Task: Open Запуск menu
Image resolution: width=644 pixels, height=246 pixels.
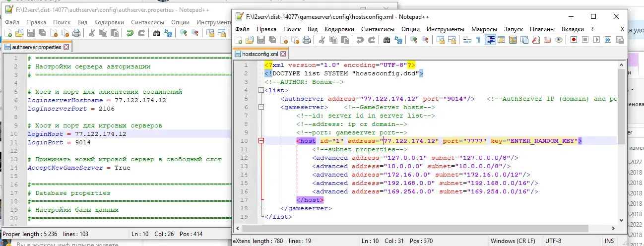Action: (x=514, y=29)
